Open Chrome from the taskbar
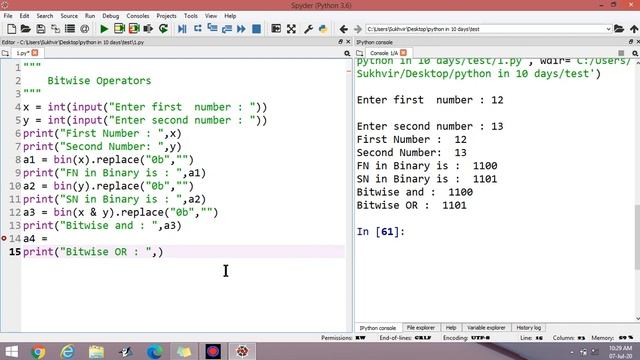Screen dimensions: 640x360 click(x=38, y=351)
